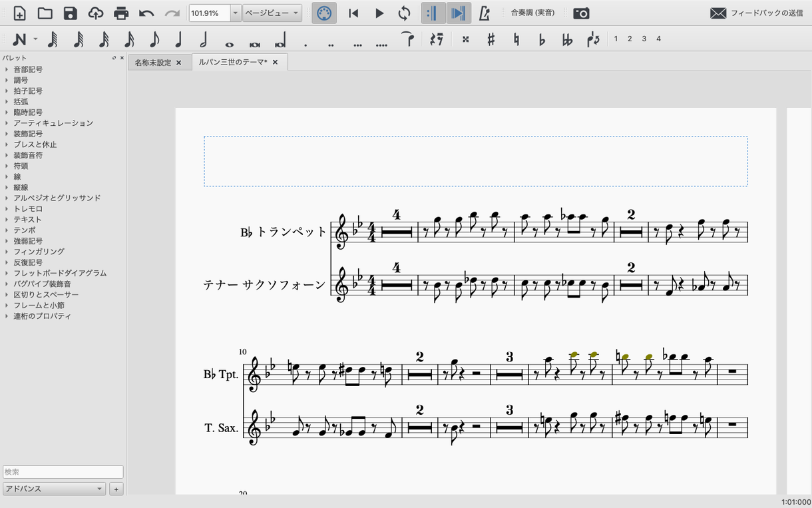Open the ページビュー view mode dropdown

tap(272, 13)
